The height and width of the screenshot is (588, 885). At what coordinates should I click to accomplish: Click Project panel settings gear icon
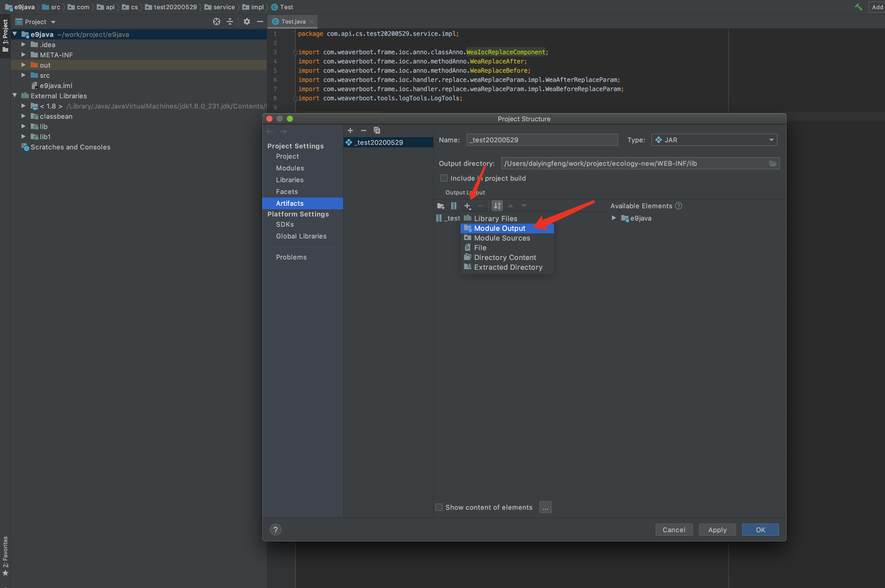pyautogui.click(x=247, y=22)
